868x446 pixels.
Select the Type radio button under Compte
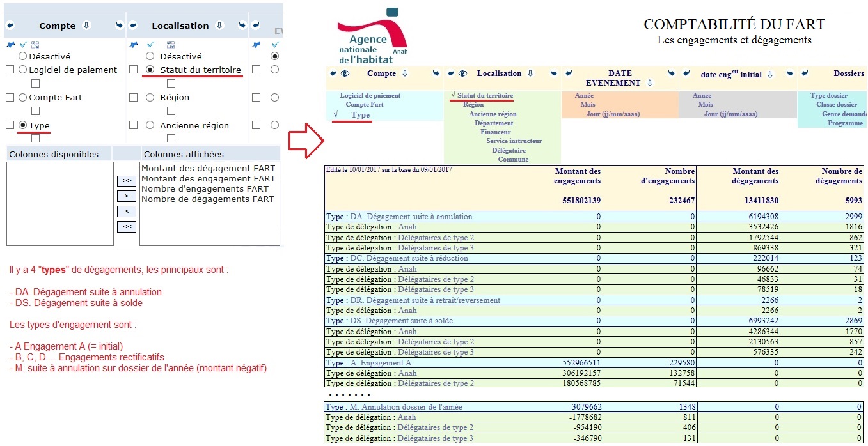(x=23, y=125)
